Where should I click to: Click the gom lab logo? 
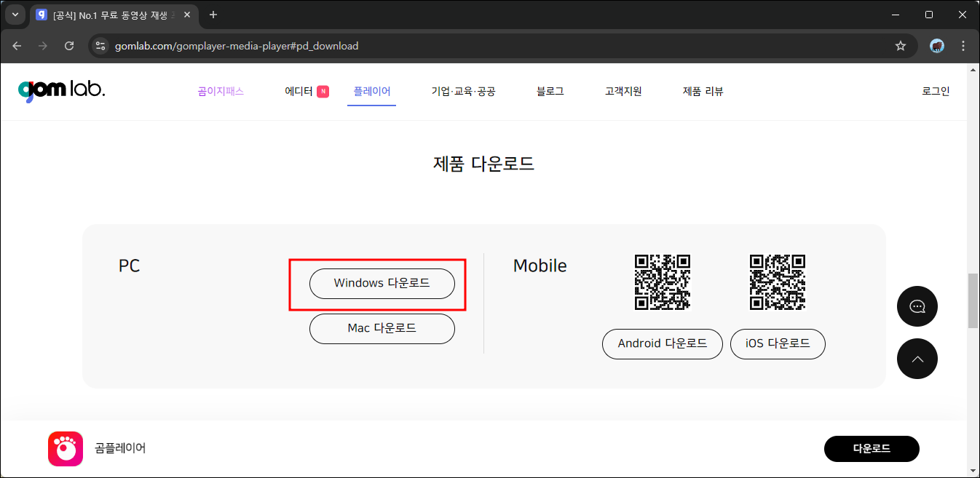62,90
